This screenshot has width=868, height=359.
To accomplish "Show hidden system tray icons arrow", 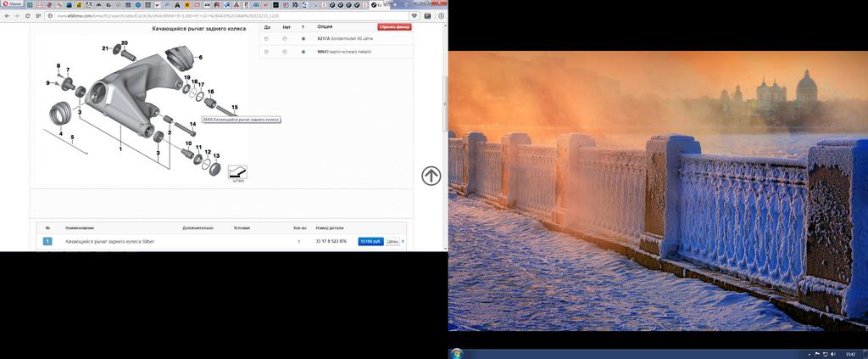I will [810, 353].
